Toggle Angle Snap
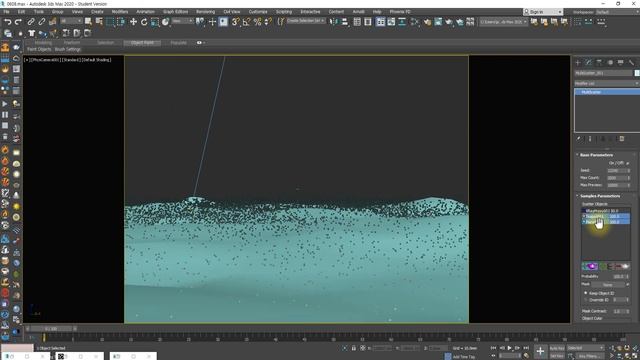 tap(247, 22)
